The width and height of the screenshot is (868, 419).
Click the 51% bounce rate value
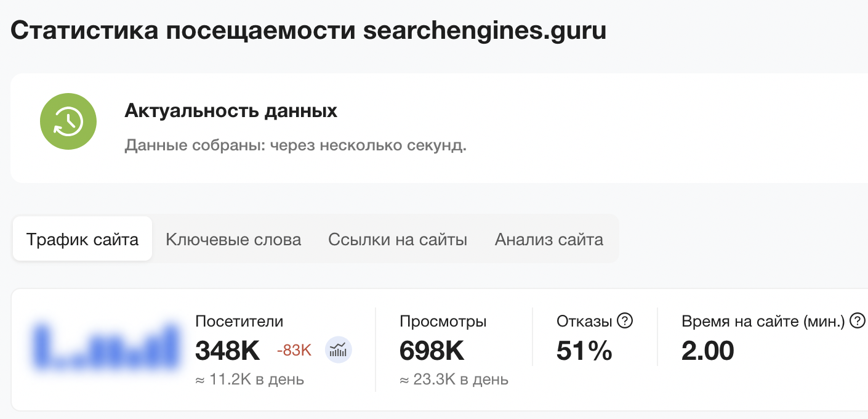click(x=584, y=351)
